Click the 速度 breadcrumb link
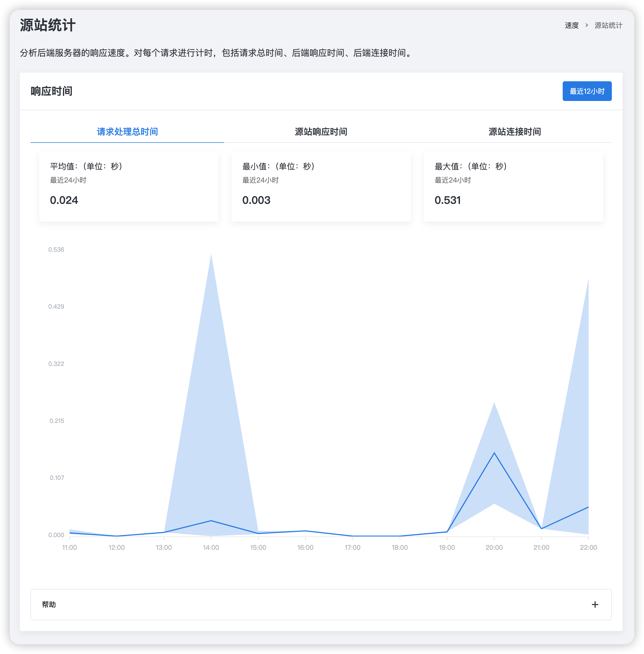This screenshot has height=654, width=644. click(x=572, y=25)
